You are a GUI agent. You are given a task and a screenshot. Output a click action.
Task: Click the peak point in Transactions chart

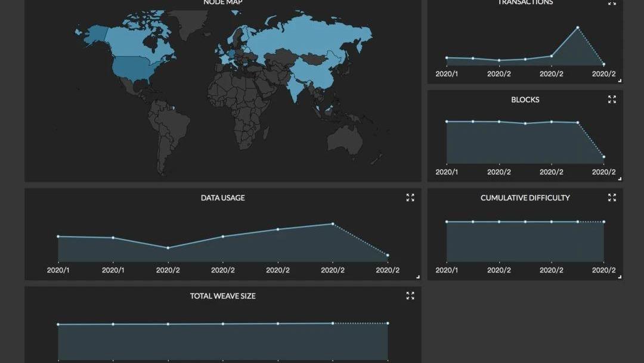[577, 27]
